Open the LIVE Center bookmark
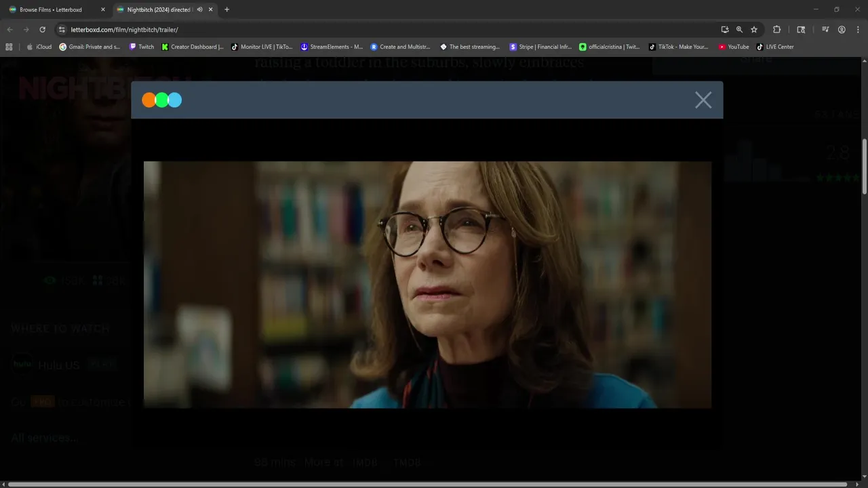868x488 pixels. point(775,47)
